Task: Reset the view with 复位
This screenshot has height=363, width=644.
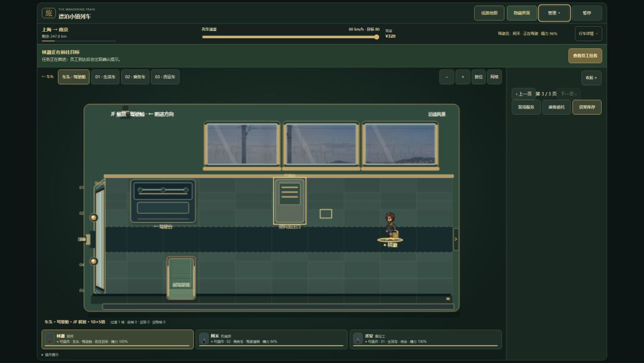Action: (x=478, y=77)
